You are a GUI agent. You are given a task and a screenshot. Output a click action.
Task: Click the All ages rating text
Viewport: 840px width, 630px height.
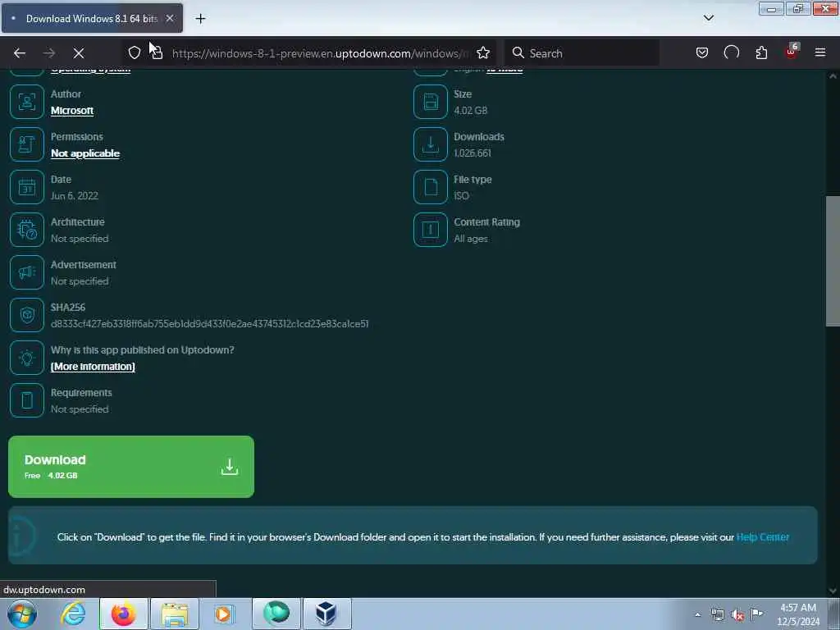click(470, 239)
